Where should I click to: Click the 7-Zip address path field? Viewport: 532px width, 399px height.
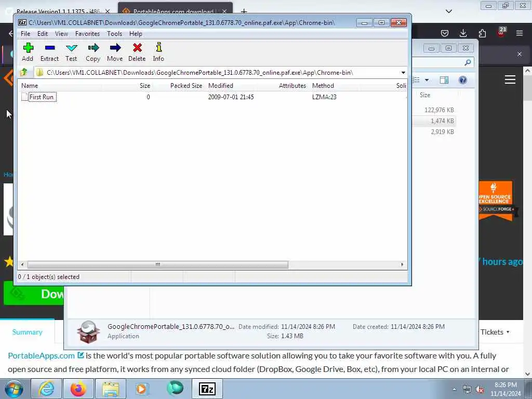217,73
